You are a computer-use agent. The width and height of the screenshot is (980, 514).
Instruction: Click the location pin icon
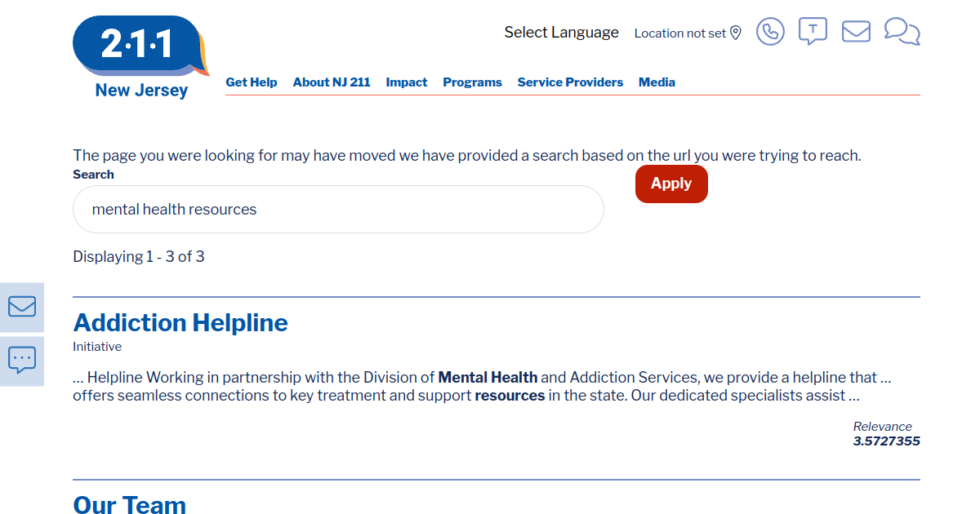coord(736,33)
